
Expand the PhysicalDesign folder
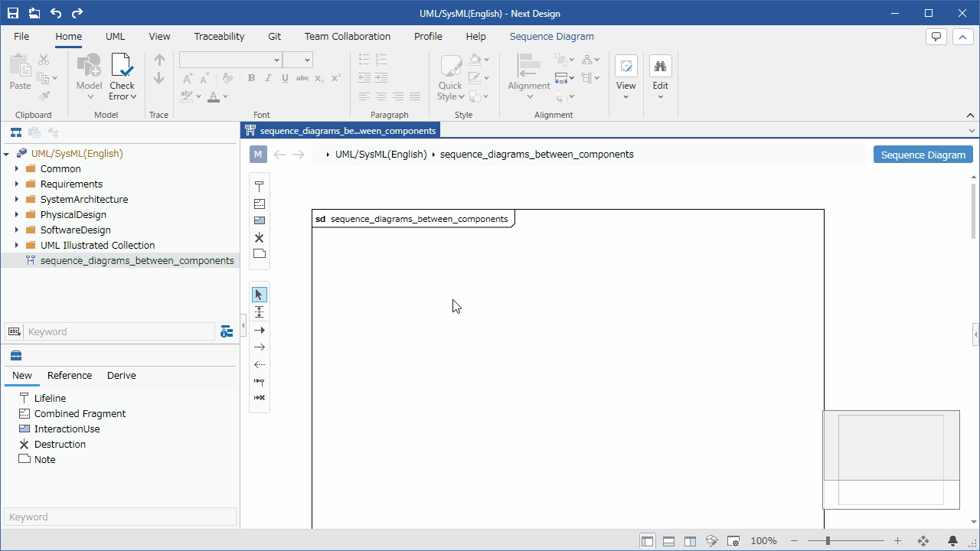point(17,214)
